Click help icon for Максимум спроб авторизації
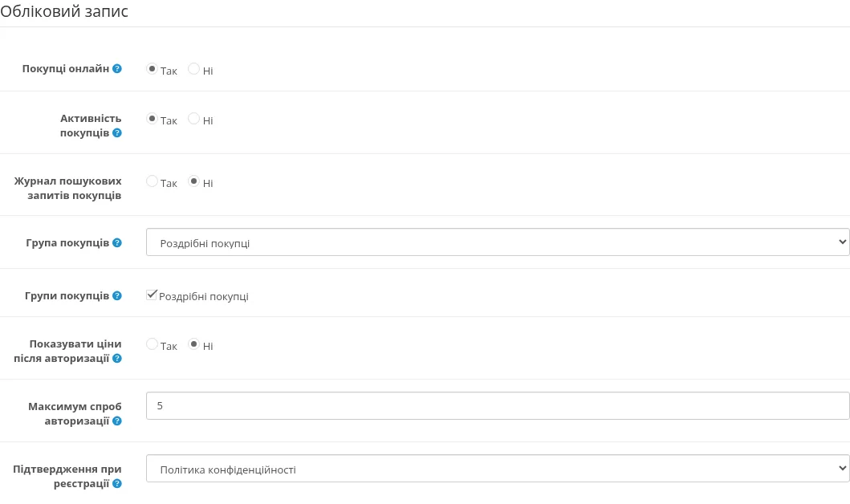This screenshot has height=504, width=850. pos(117,421)
